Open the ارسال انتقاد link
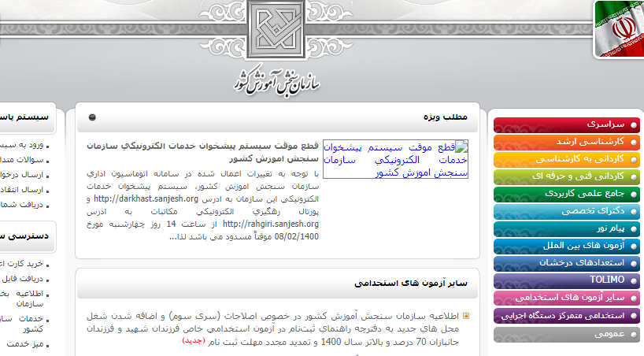The image size is (644, 356). [24, 190]
